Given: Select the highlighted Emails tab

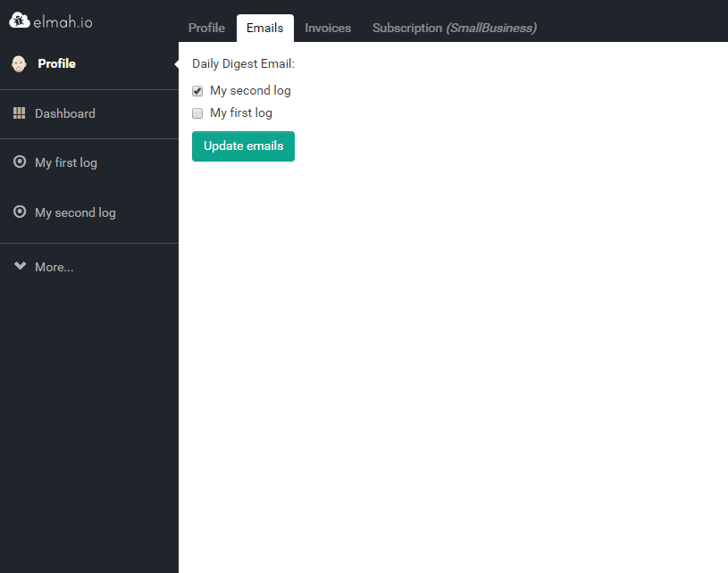Looking at the screenshot, I should [x=264, y=28].
